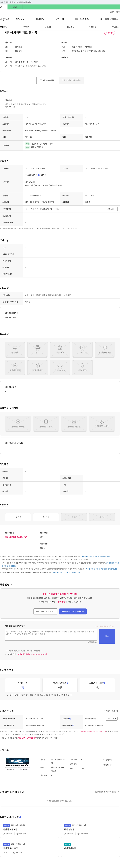Click the 필기 selection method tile
The height and width of the screenshot is (868, 120).
click(x=74, y=517)
